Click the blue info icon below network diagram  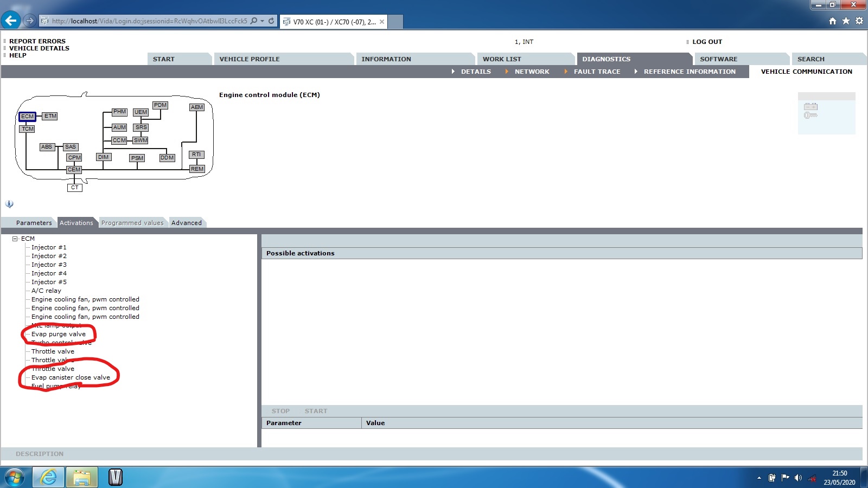point(9,204)
